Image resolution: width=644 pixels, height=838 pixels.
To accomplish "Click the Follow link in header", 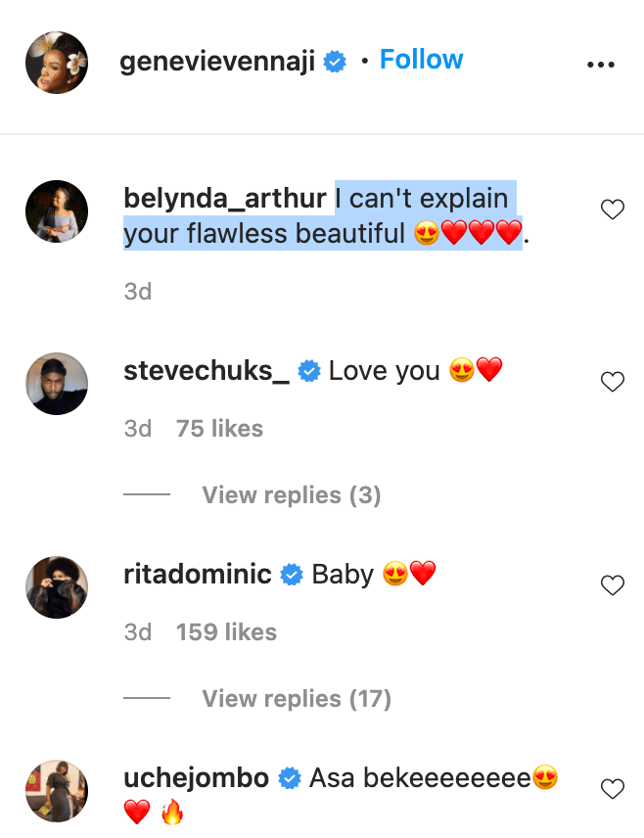I will point(421,60).
